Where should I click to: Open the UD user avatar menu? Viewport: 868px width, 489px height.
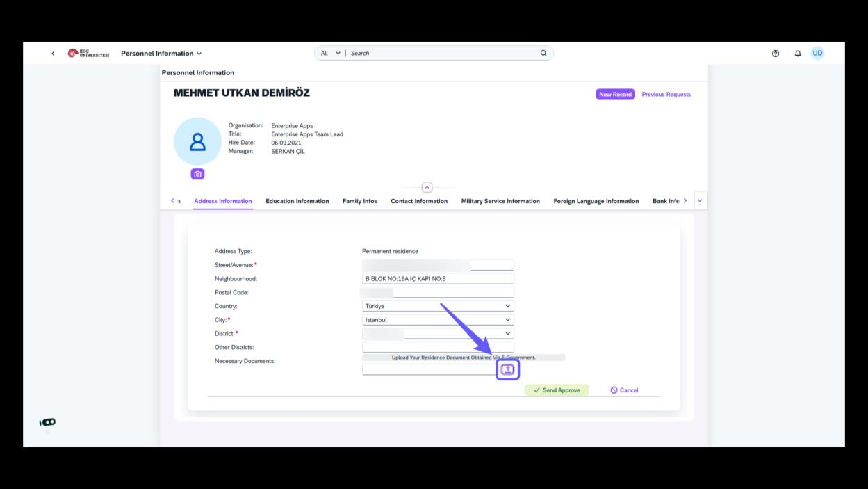click(817, 53)
